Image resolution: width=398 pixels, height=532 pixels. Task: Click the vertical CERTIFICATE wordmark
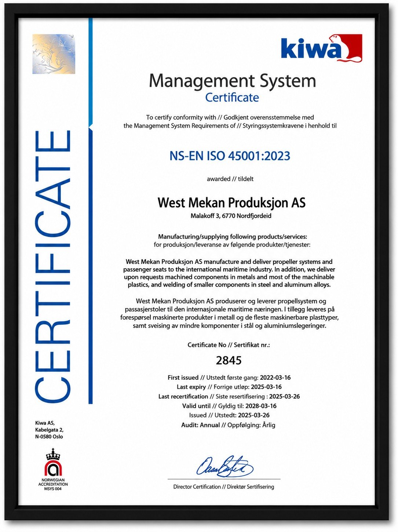coord(53,267)
